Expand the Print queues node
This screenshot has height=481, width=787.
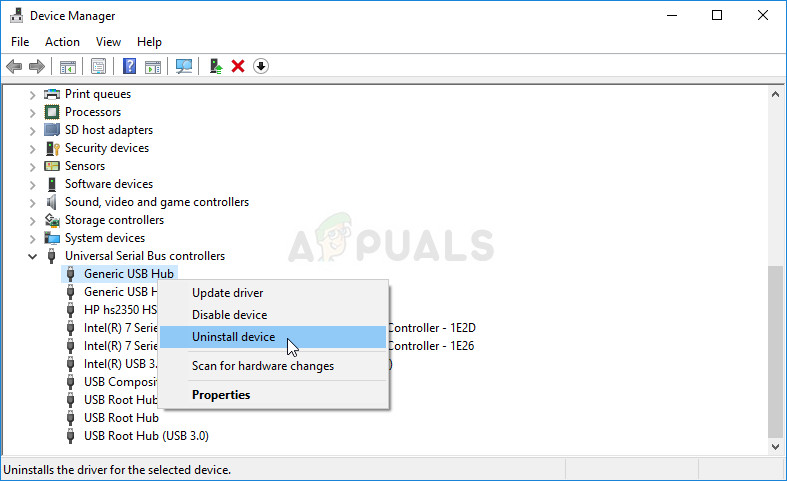(33, 94)
